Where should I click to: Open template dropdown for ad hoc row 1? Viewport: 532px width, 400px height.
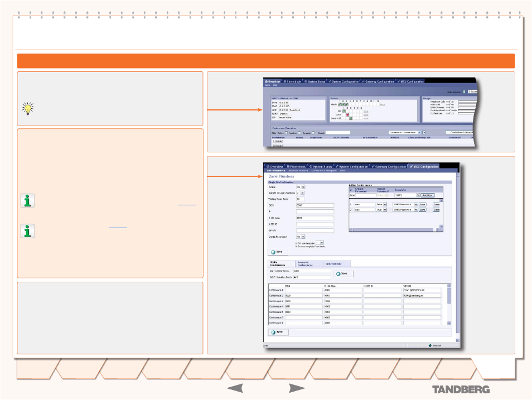[x=405, y=204]
